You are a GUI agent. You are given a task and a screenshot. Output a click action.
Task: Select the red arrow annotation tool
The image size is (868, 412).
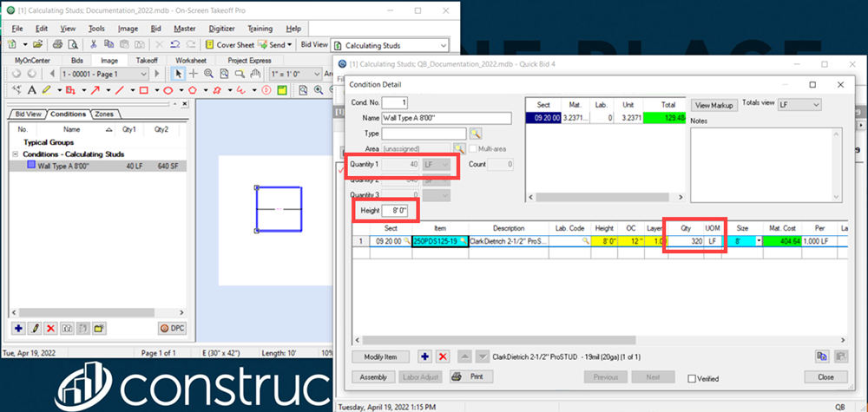(95, 90)
